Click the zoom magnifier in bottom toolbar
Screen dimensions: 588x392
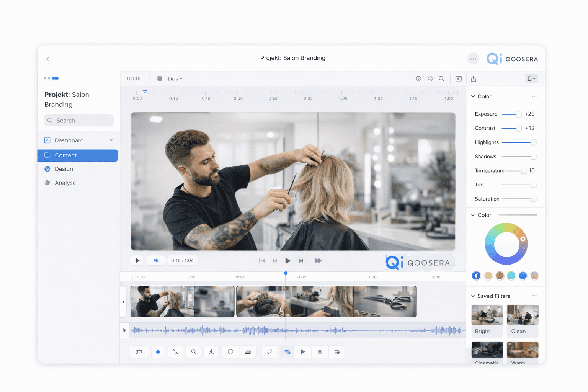click(194, 352)
